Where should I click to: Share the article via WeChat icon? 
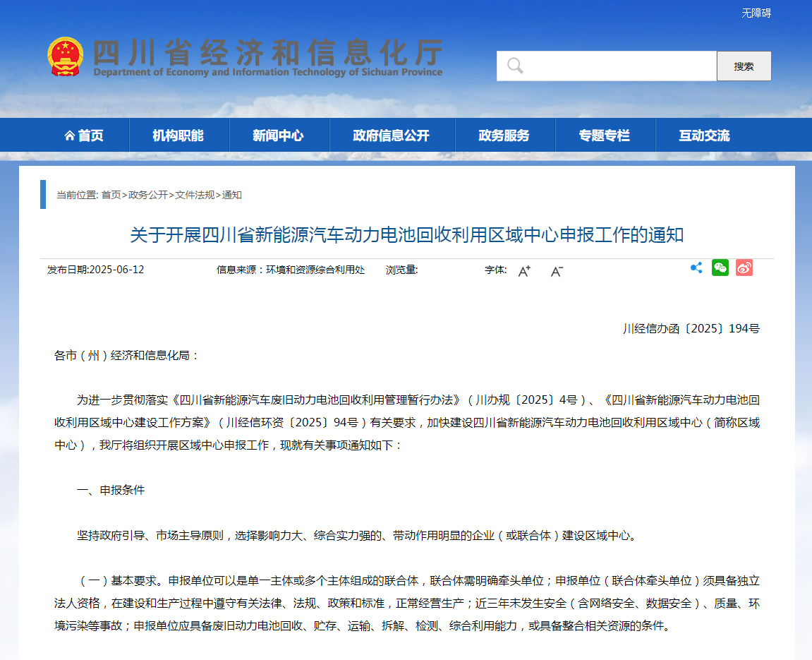click(720, 268)
